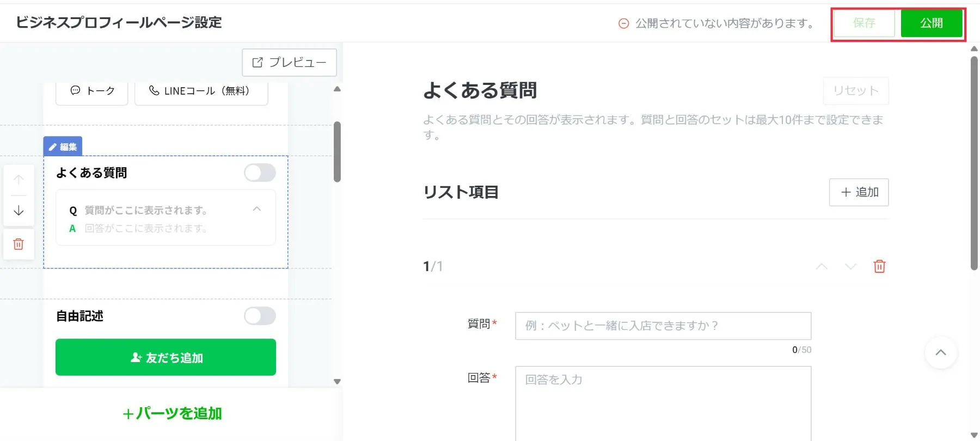Click the green 友だち追加 button

[166, 357]
